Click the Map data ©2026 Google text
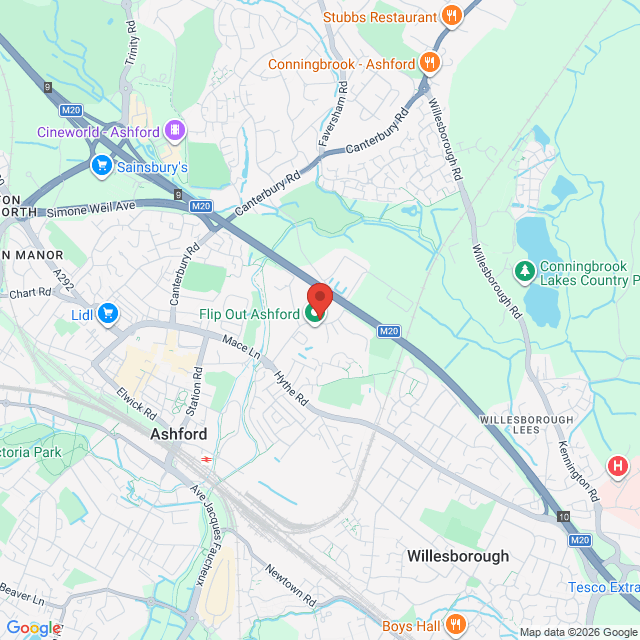Viewport: 640px width, 640px height. (x=579, y=632)
